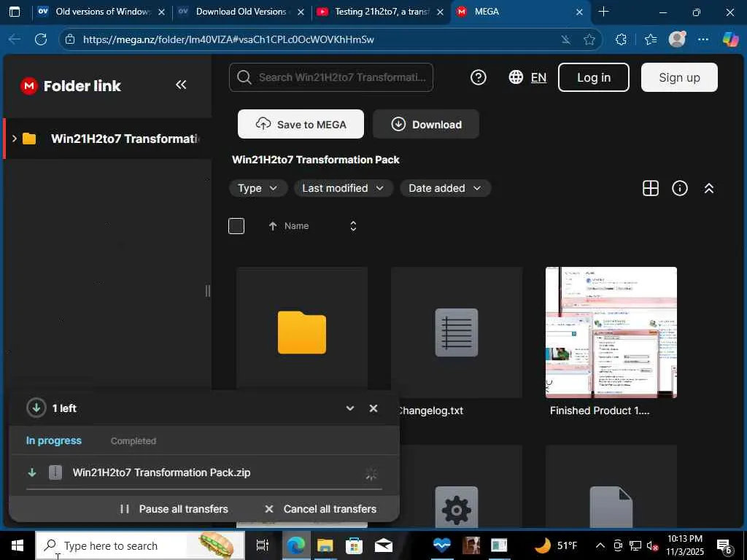Select the gear settings file tile
The width and height of the screenshot is (747, 560).
click(x=457, y=508)
